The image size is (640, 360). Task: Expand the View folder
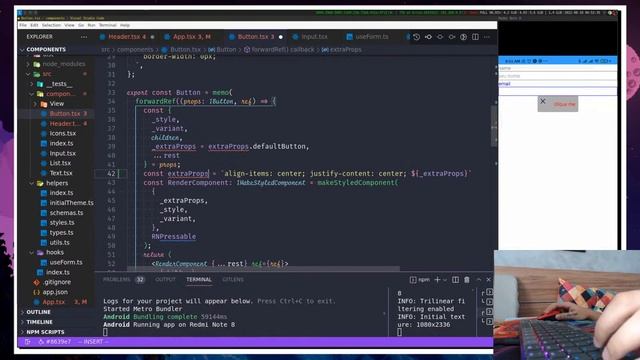point(56,104)
